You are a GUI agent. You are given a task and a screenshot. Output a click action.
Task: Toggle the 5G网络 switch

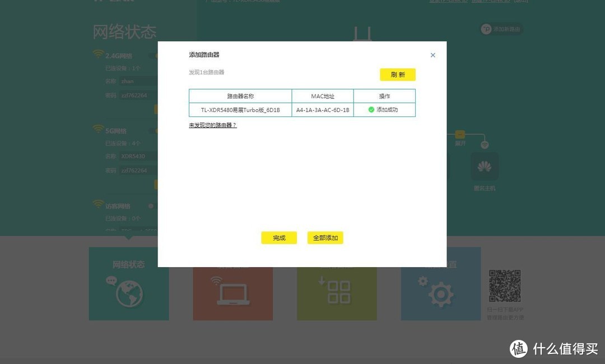(x=156, y=130)
